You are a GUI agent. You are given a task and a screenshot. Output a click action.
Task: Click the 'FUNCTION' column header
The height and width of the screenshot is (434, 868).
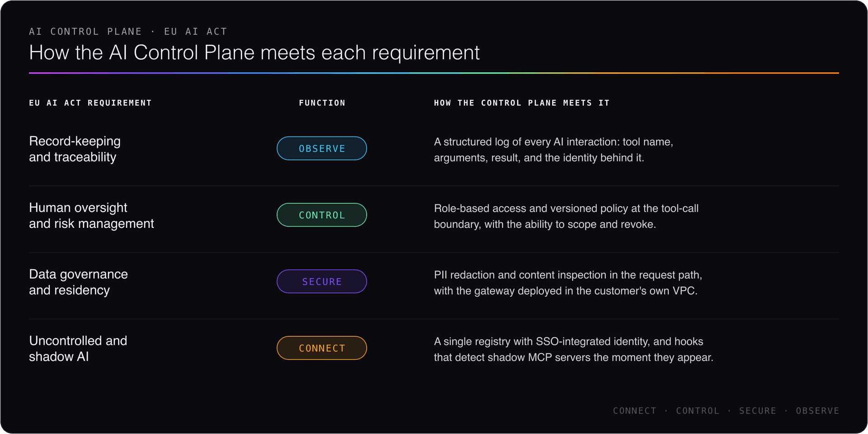tap(322, 103)
